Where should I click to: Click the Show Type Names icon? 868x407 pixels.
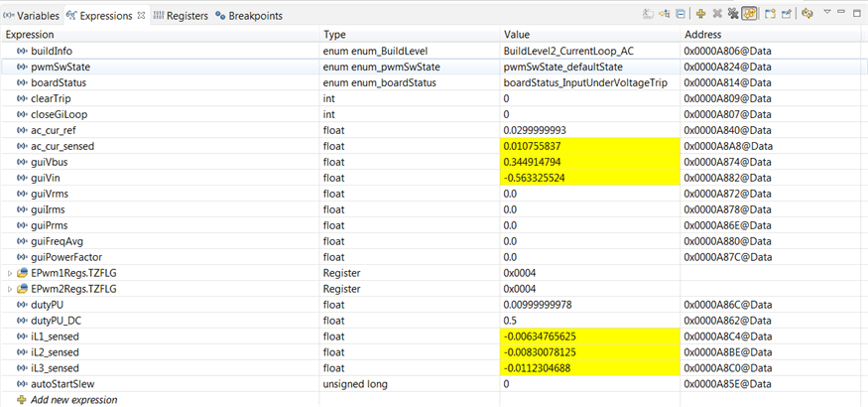tap(649, 15)
